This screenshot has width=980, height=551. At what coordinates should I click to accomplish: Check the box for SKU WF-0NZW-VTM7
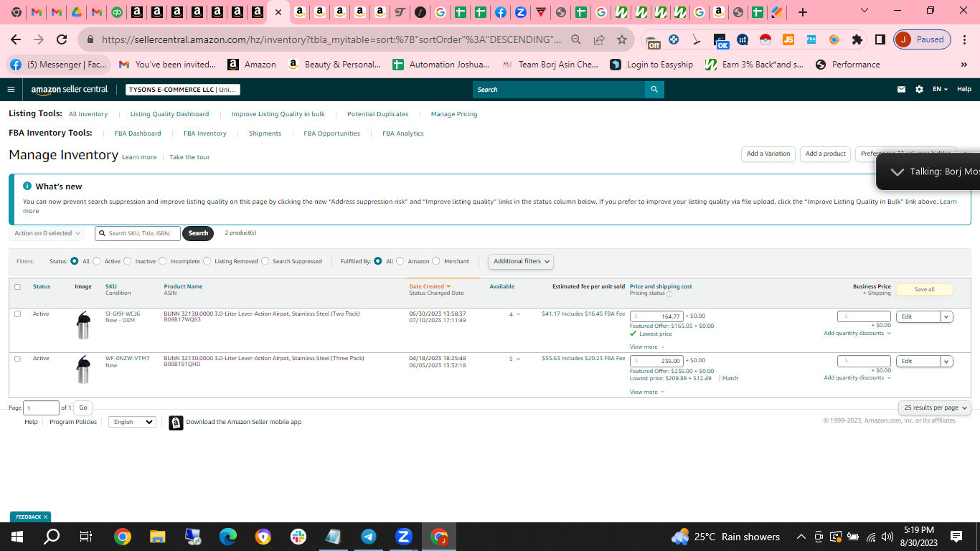coord(18,359)
